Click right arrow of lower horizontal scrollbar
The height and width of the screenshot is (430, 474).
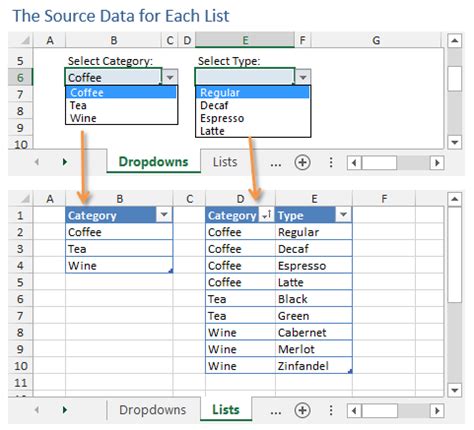pyautogui.click(x=437, y=411)
